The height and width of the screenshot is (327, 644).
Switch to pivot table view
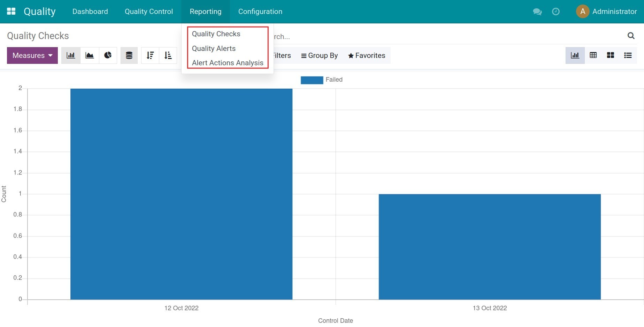point(593,55)
